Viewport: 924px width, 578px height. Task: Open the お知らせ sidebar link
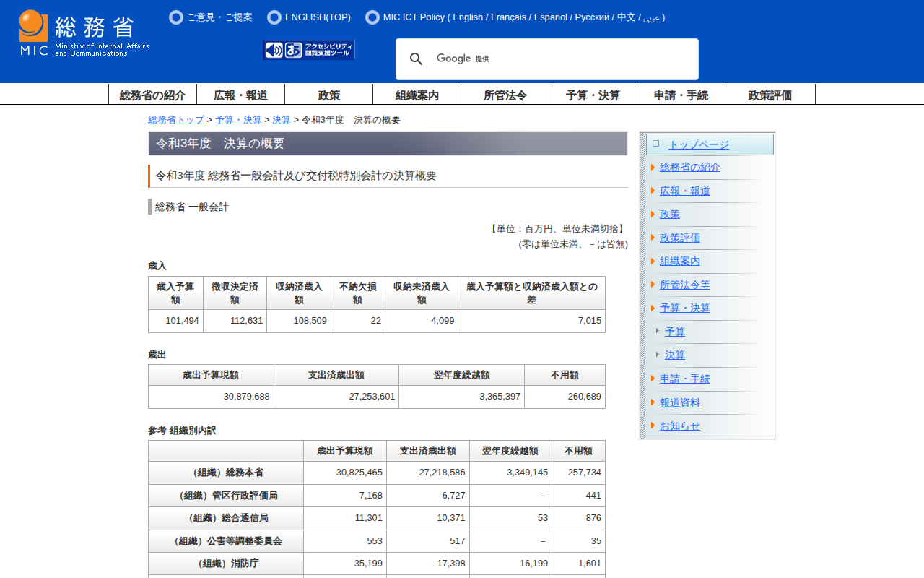[x=679, y=426]
